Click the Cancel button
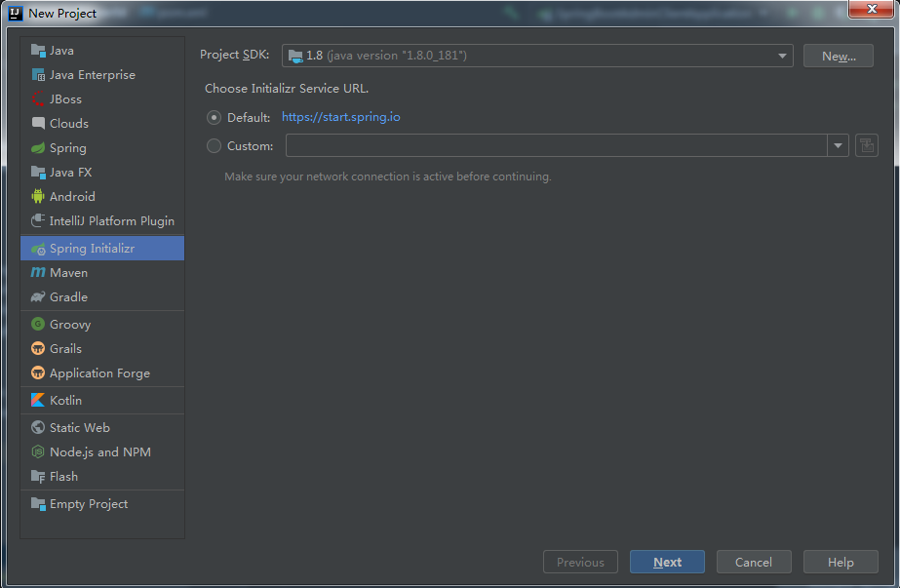Screen dimensions: 900x588 [x=754, y=562]
